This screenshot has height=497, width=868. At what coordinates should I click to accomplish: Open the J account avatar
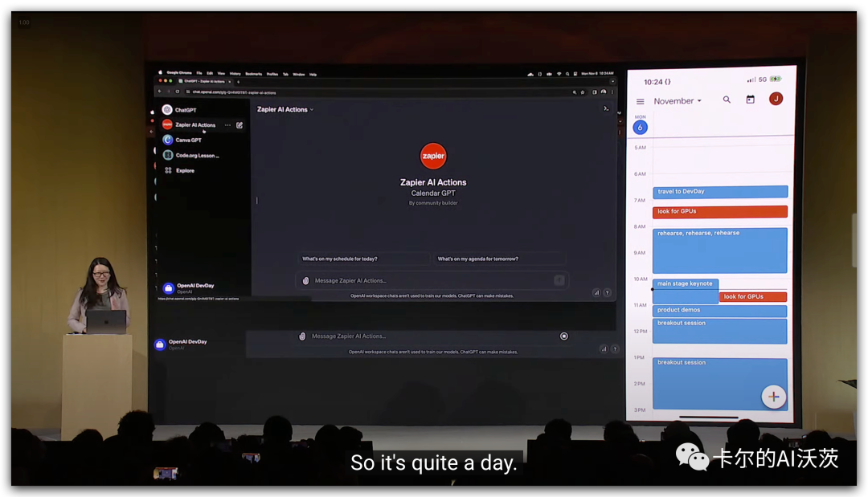(776, 99)
